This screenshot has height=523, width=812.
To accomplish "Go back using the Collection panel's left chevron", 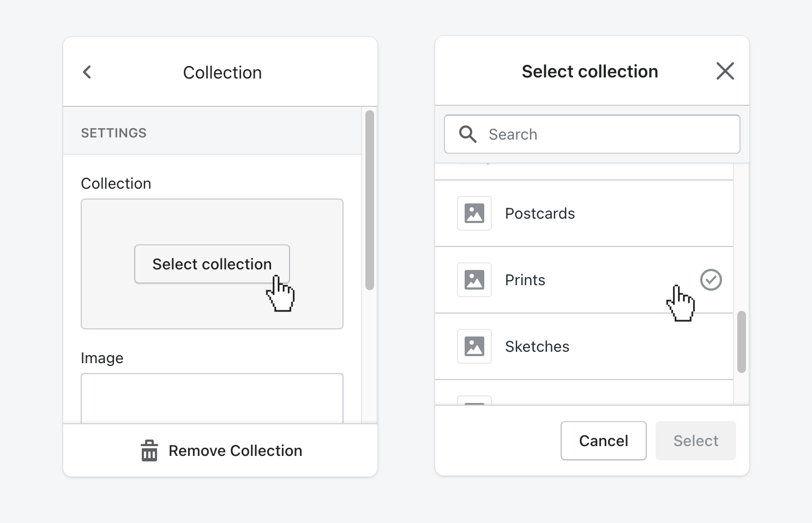I will coord(87,72).
